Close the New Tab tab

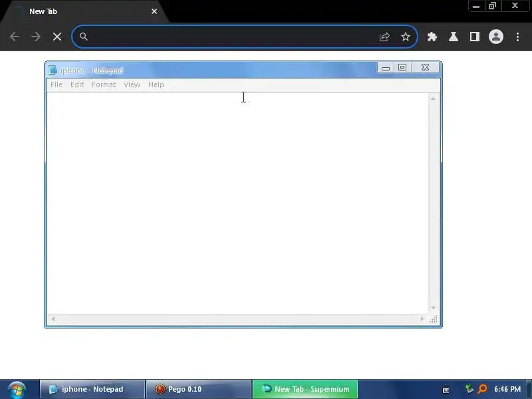154,11
